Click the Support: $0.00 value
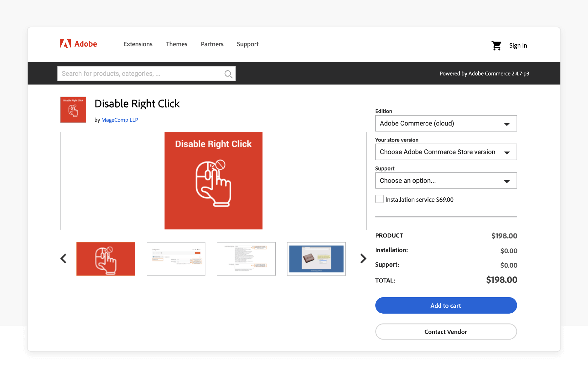 point(509,265)
